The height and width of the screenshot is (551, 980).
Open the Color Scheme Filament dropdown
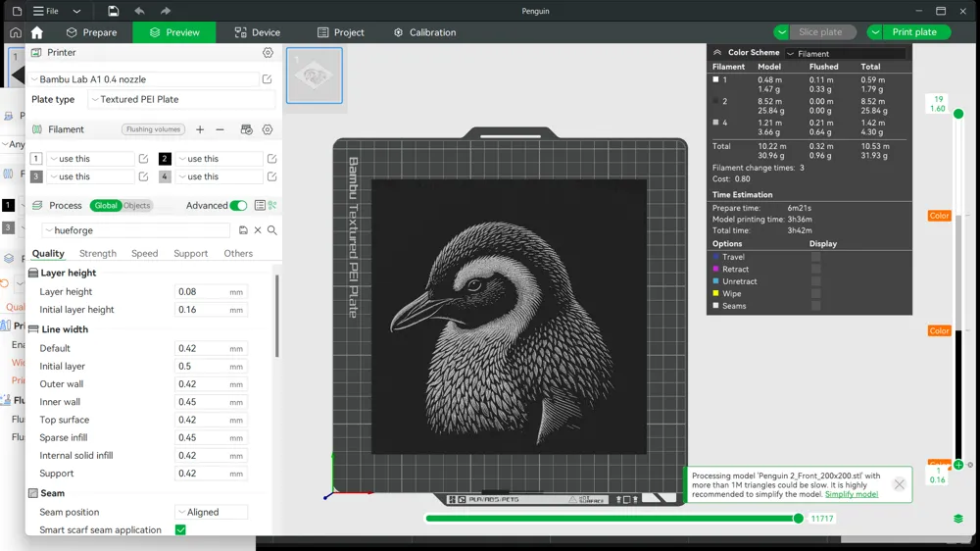point(845,54)
